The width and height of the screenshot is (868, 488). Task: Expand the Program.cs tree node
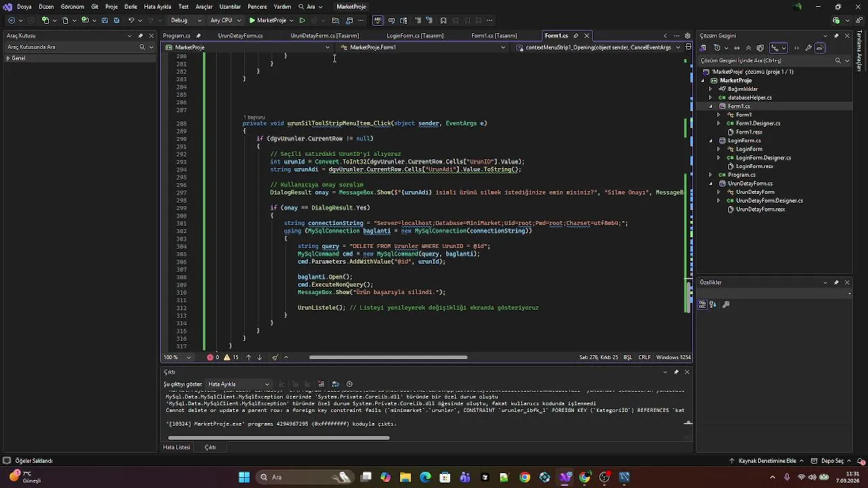[x=711, y=175]
